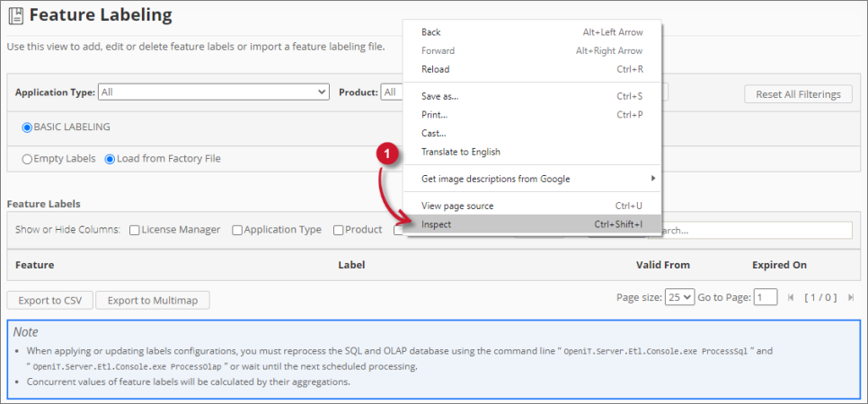Choose Back in the context menu
This screenshot has width=868, height=404.
(x=532, y=32)
